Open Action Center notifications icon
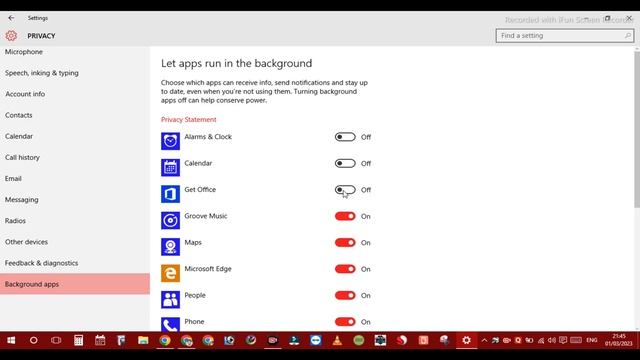The height and width of the screenshot is (360, 640). coord(563,340)
